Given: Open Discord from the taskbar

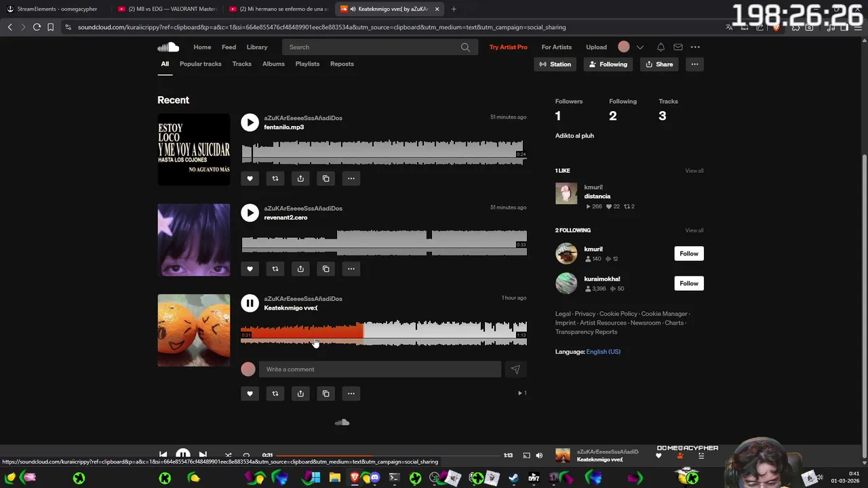Looking at the screenshot, I should (x=375, y=478).
